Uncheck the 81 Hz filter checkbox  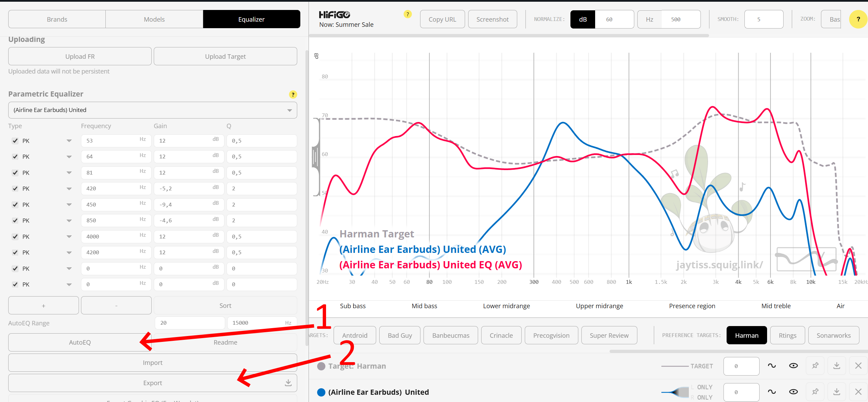[15, 173]
